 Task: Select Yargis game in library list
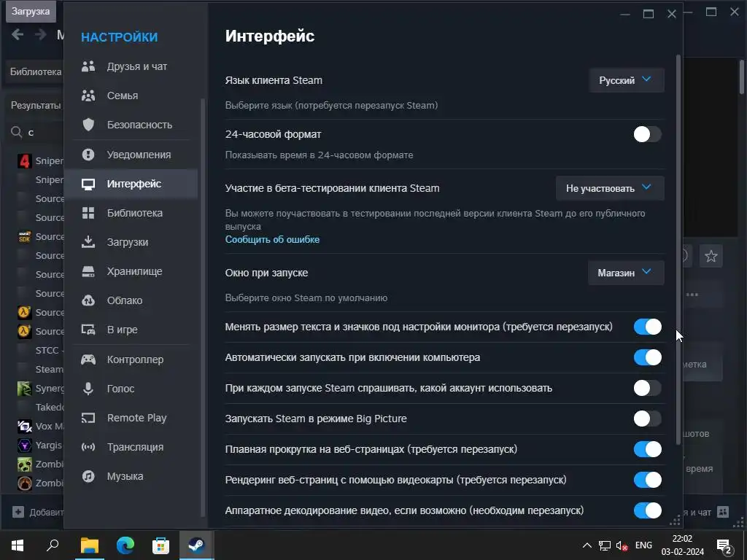tap(39, 446)
